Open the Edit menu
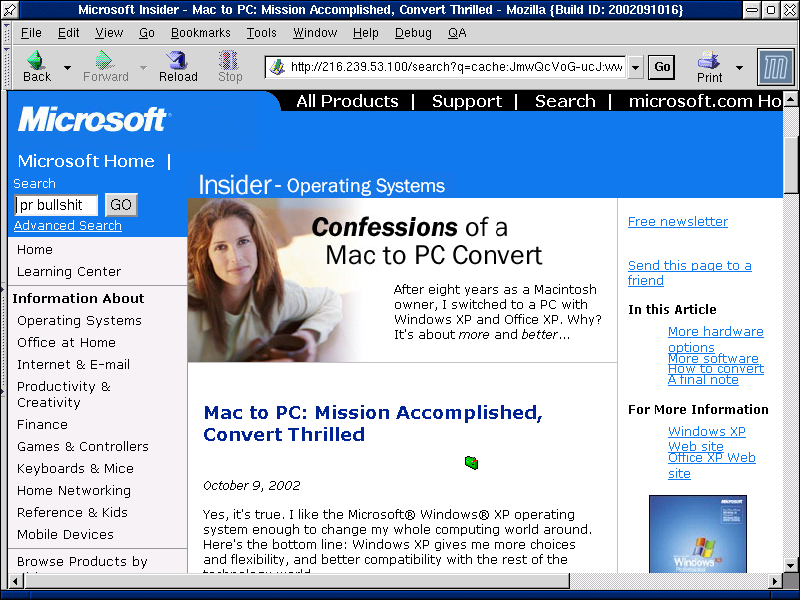Screen dimensions: 800x600 (68, 33)
